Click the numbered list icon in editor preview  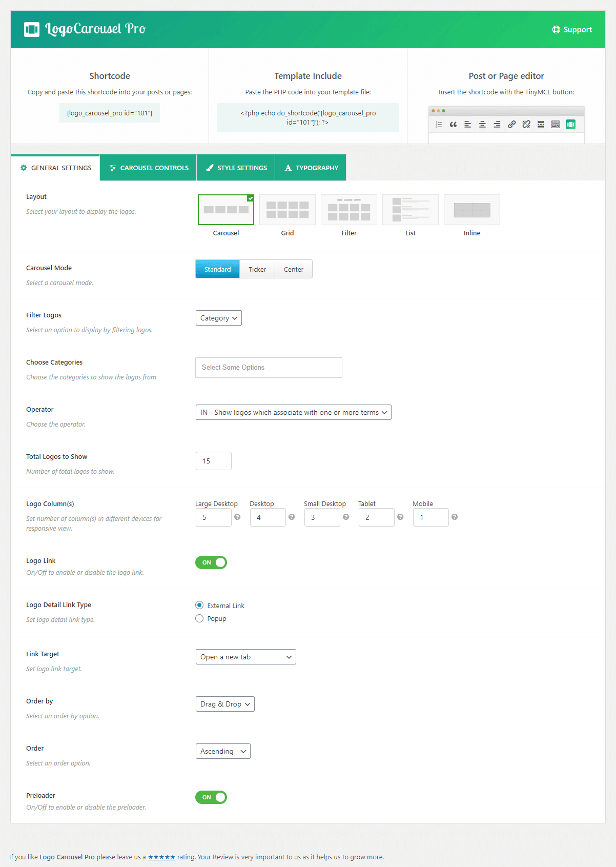pos(439,125)
